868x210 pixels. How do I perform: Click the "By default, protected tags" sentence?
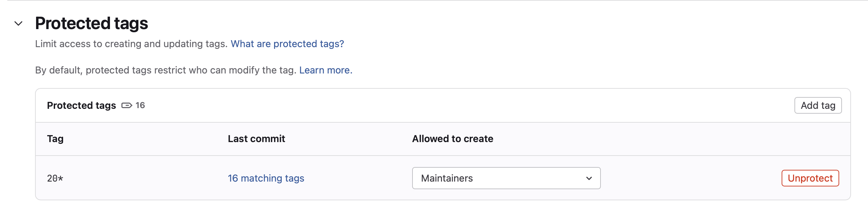(x=165, y=70)
